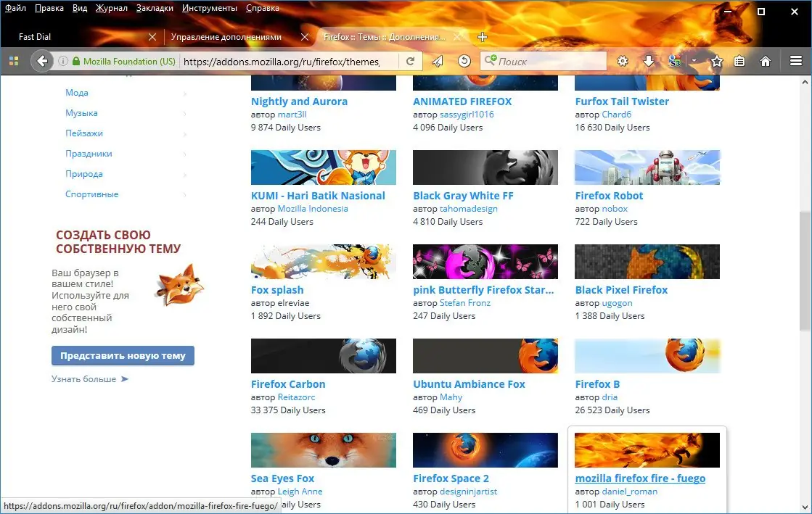Open the Nightly and Aurora theme link
This screenshot has width=812, height=514.
(299, 101)
